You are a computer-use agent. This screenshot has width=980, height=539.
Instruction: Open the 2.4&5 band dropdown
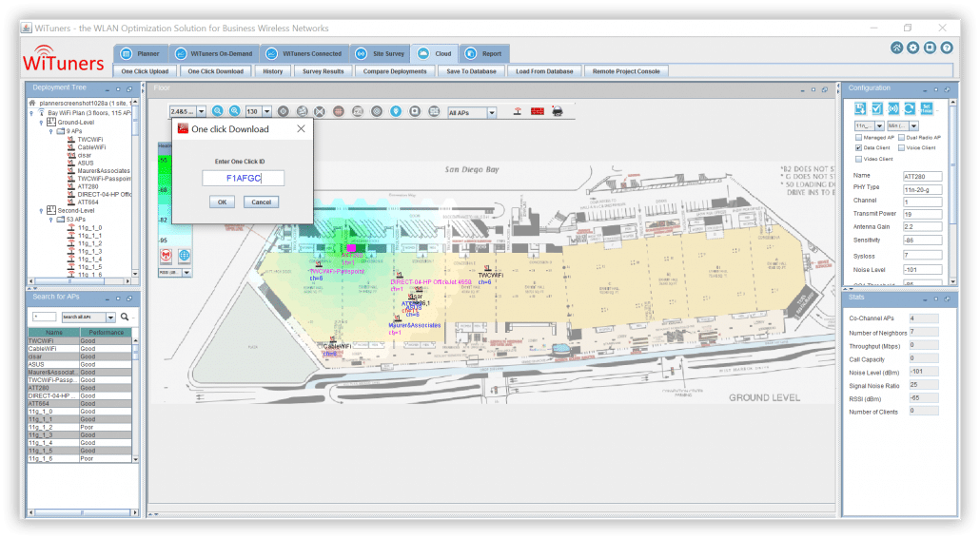click(x=201, y=111)
